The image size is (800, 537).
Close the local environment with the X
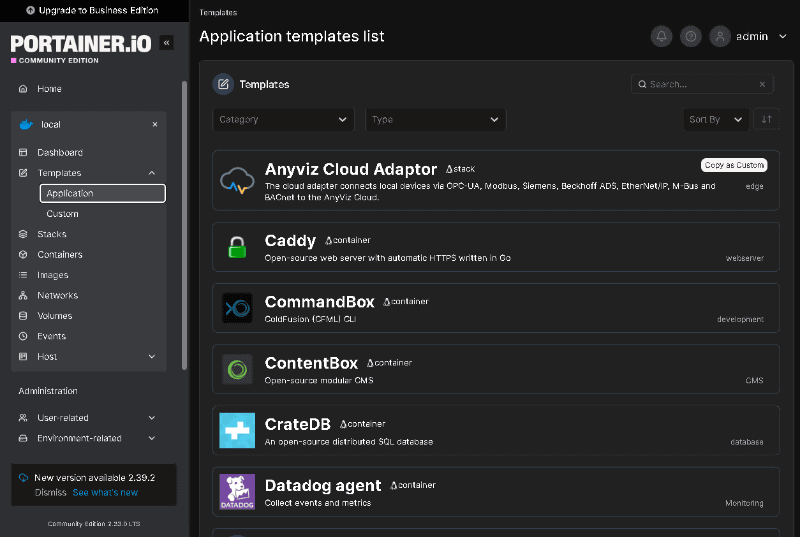155,124
